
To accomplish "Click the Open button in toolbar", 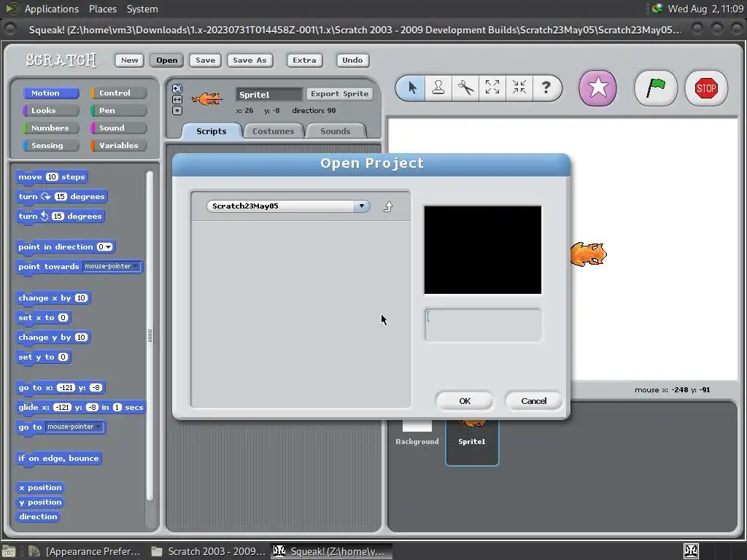I will click(167, 60).
